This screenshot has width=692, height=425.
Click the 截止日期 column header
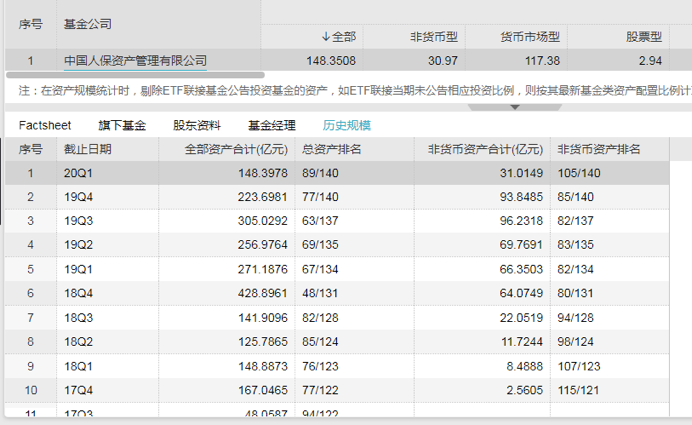[x=87, y=149]
